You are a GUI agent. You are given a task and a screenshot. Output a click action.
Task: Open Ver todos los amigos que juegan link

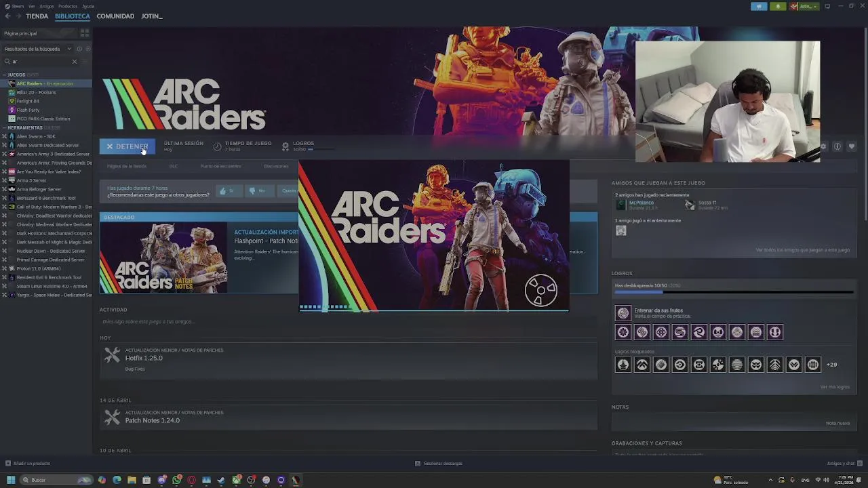[802, 250]
